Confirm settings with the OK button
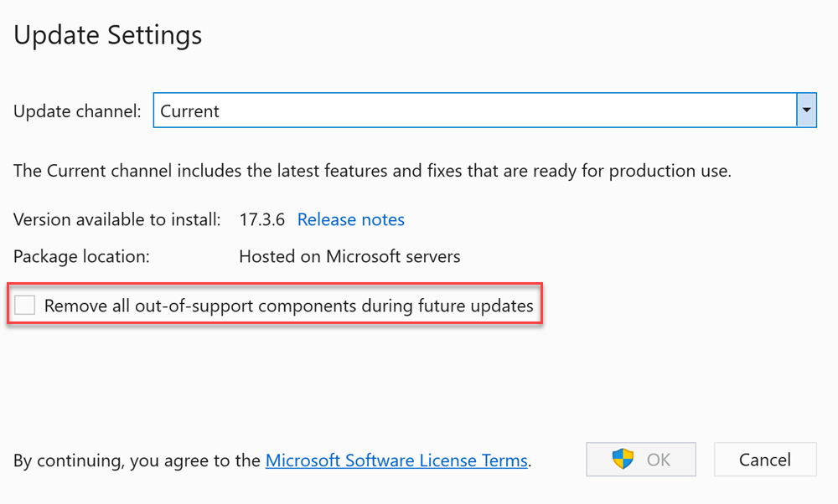The image size is (838, 504). point(641,459)
